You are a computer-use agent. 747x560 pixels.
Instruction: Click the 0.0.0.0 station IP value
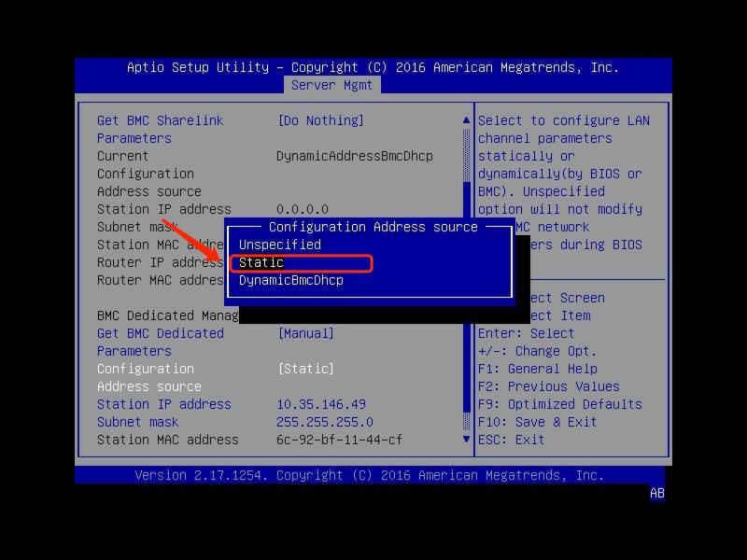point(302,209)
